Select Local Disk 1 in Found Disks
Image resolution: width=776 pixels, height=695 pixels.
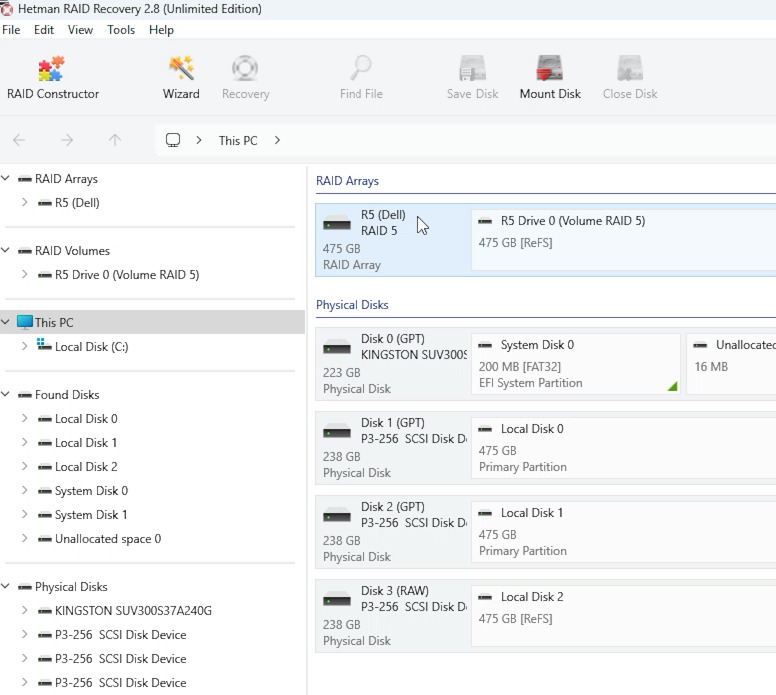[x=86, y=443]
